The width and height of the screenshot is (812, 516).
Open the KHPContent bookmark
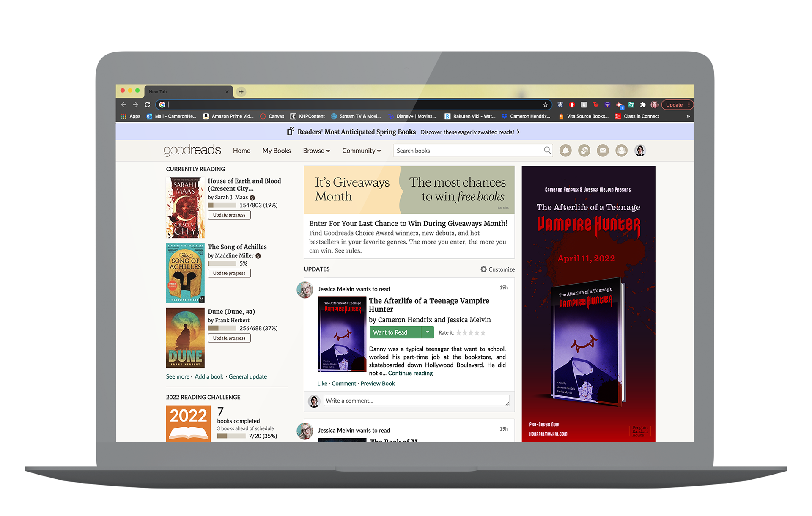pos(307,116)
